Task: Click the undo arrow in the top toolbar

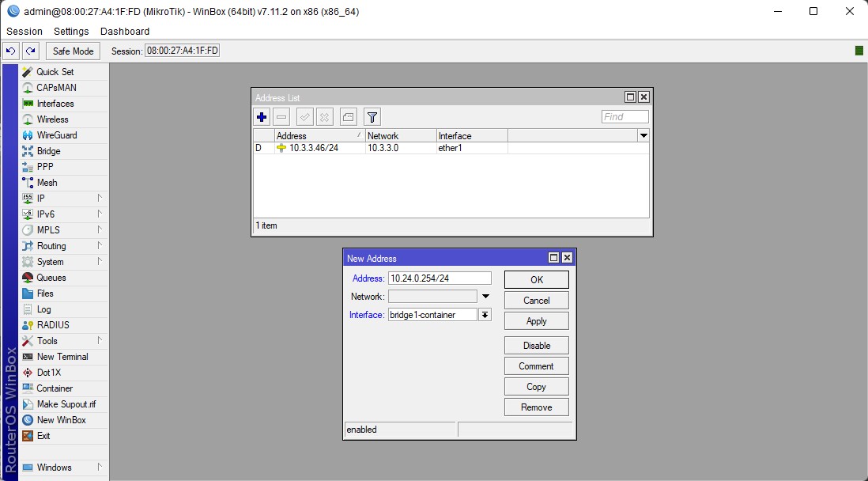Action: click(x=11, y=51)
